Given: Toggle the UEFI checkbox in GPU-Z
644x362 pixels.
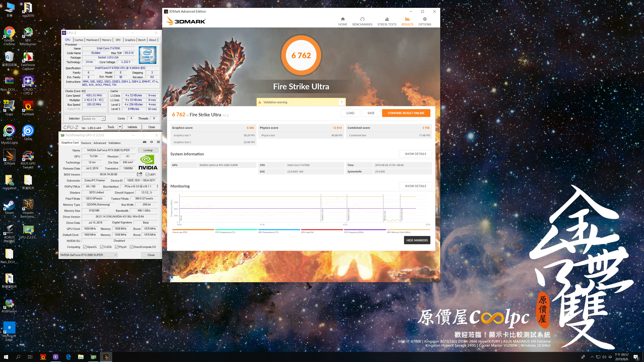Looking at the screenshot, I should [x=147, y=174].
